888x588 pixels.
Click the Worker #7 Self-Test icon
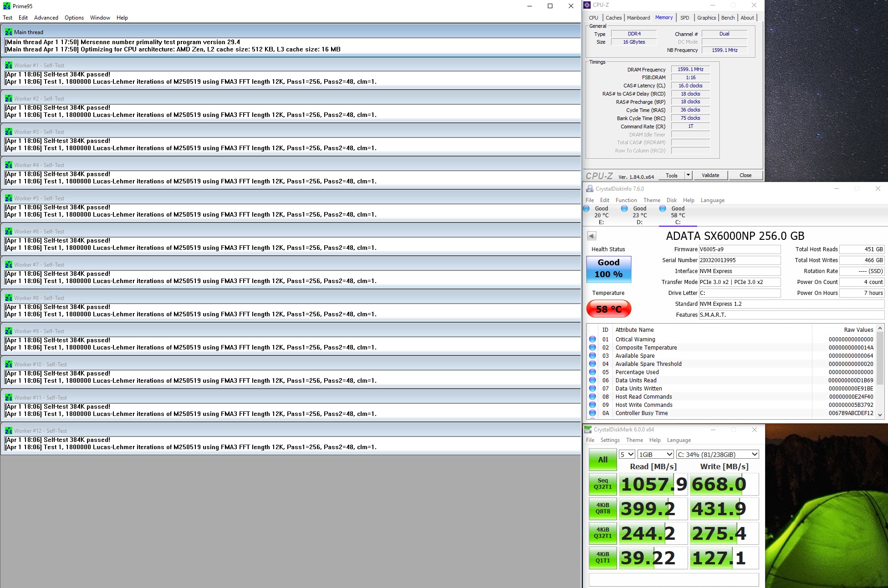pyautogui.click(x=9, y=264)
